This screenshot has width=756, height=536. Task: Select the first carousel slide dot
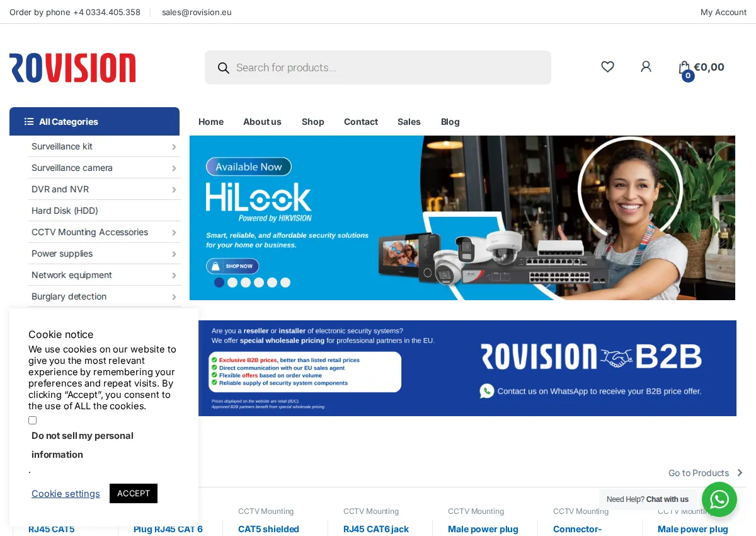(219, 283)
